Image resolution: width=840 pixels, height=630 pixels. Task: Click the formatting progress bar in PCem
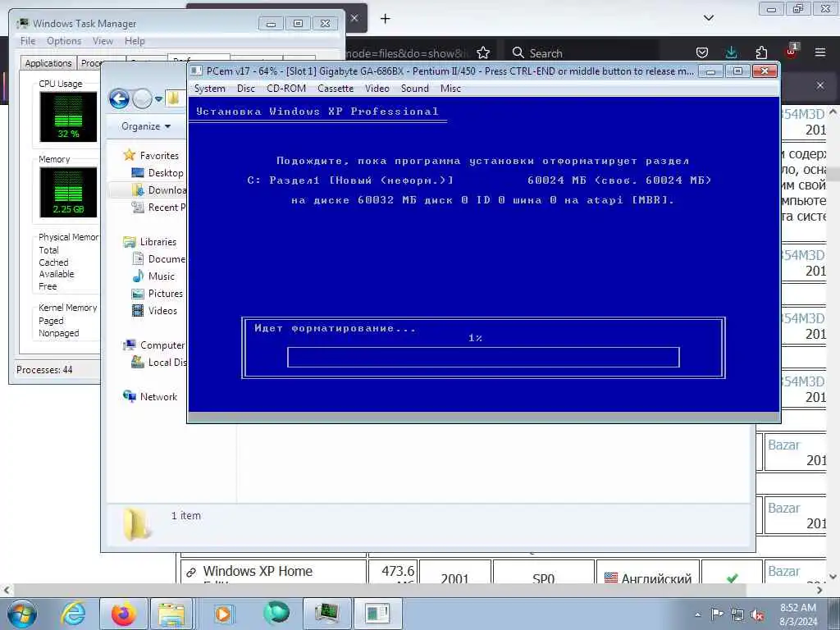pos(483,358)
